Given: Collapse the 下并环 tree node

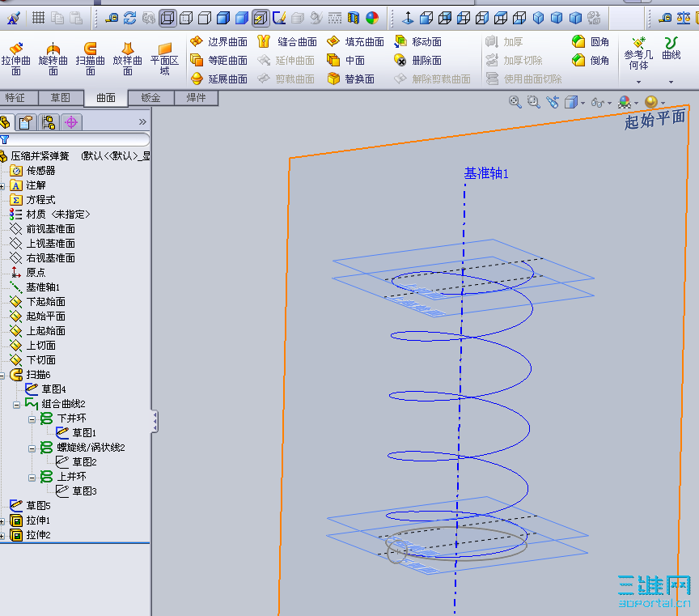Looking at the screenshot, I should 32,420.
